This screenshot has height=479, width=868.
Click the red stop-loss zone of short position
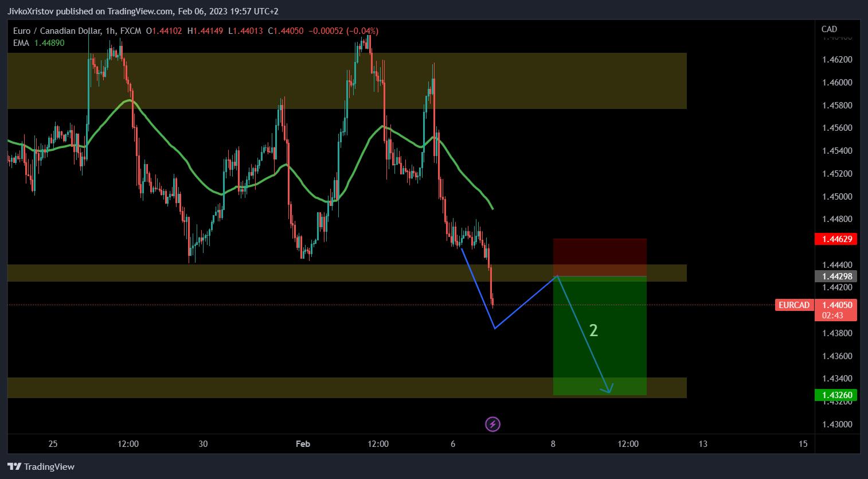600,257
